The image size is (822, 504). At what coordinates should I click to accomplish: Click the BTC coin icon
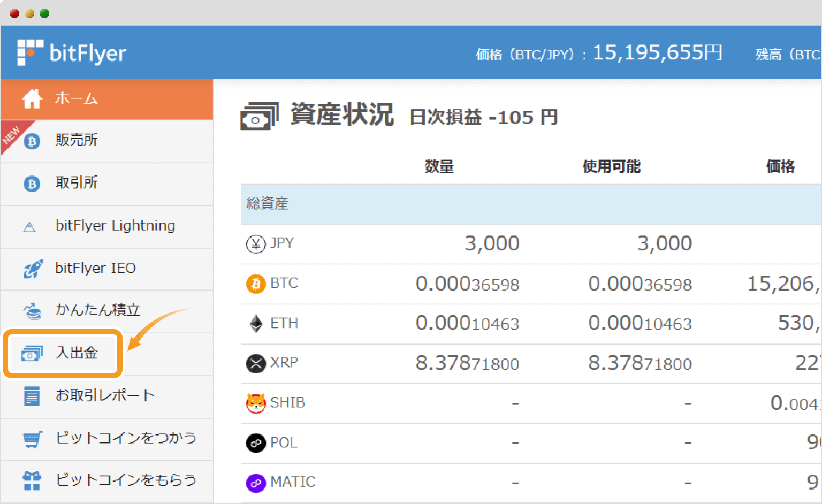tap(255, 284)
